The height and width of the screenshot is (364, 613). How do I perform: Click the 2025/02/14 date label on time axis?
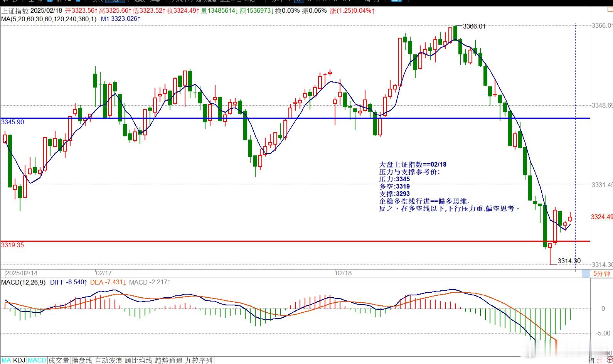click(x=22, y=273)
